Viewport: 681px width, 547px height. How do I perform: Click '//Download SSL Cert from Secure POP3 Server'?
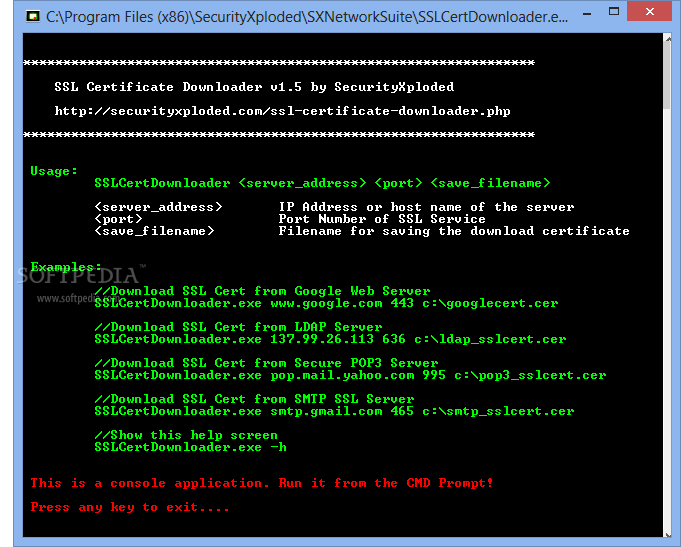266,363
